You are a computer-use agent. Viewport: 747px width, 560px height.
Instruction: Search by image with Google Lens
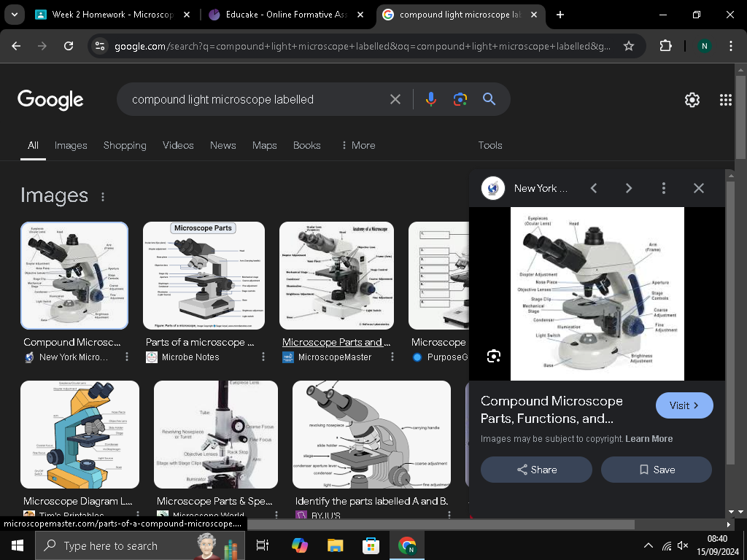(x=460, y=99)
